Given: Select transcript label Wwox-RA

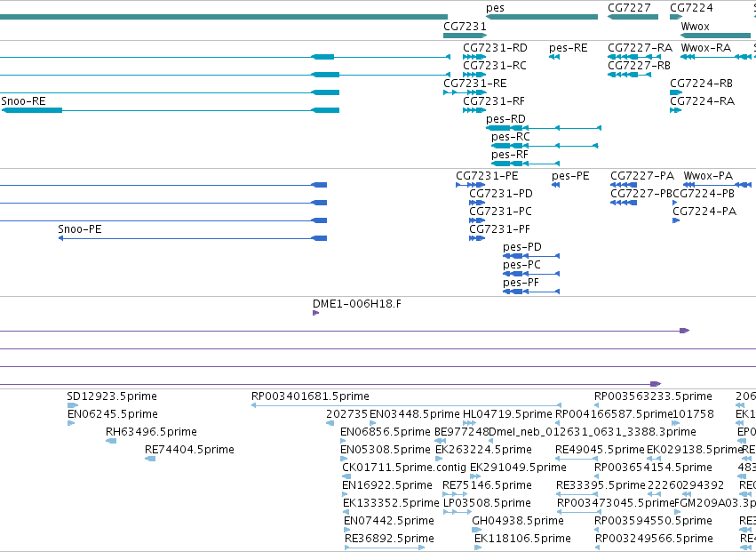Looking at the screenshot, I should pos(706,48).
